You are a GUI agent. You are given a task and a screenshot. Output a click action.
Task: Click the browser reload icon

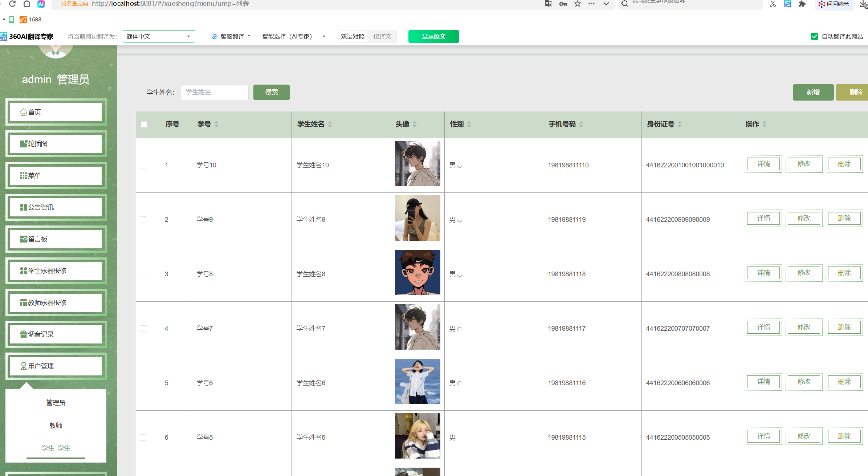click(12, 4)
